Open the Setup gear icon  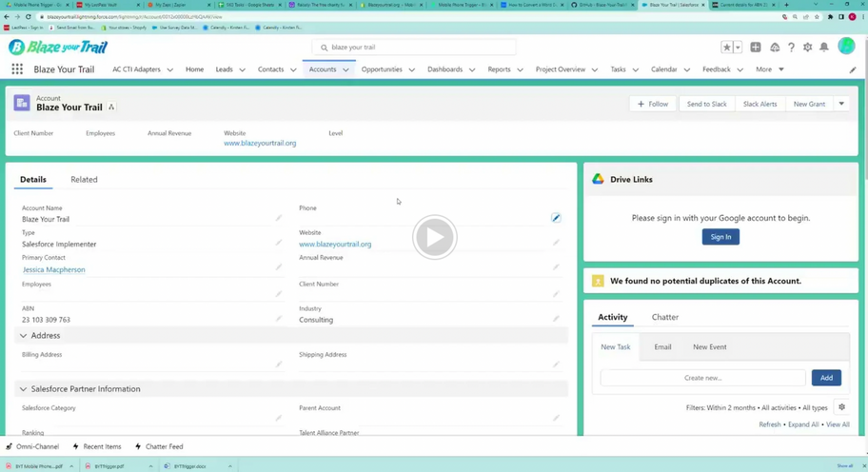808,47
